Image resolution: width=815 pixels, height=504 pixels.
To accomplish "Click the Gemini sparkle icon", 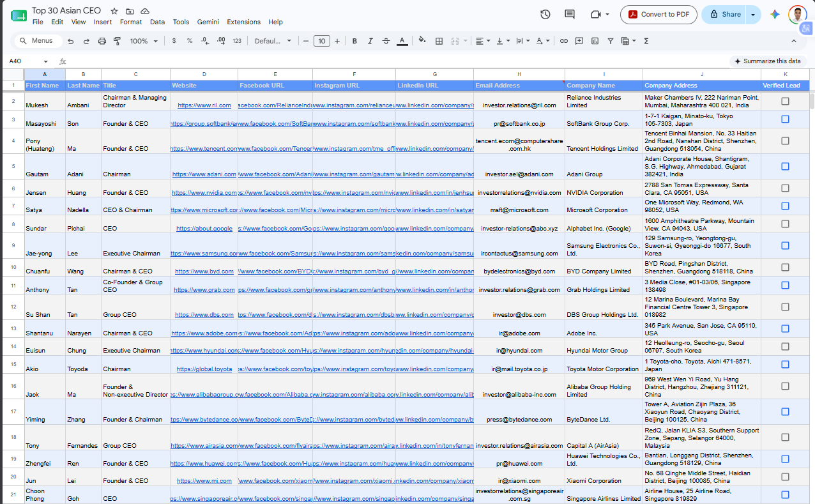I will click(775, 14).
